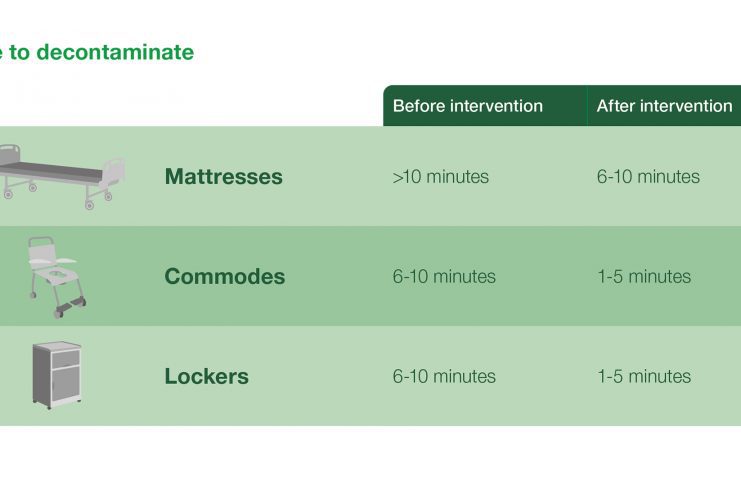Select the After intervention column header
This screenshot has height=486, width=741.
(x=664, y=106)
